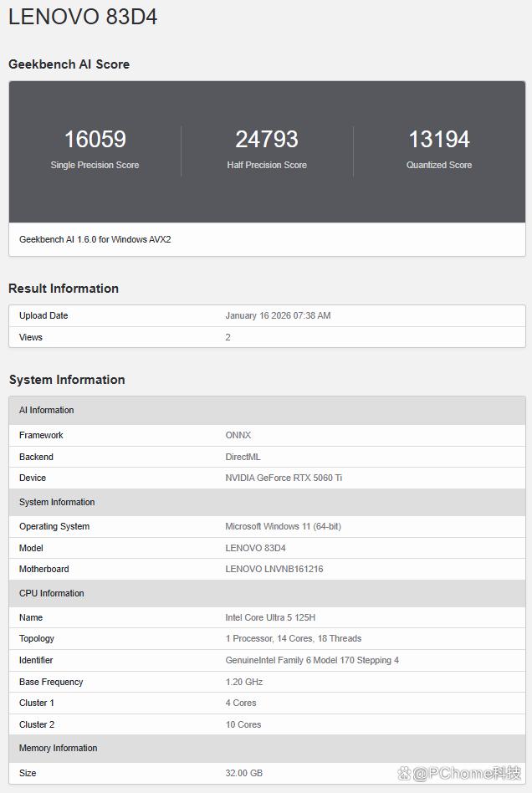
Task: Click the Memory Information section header
Action: pos(58,748)
